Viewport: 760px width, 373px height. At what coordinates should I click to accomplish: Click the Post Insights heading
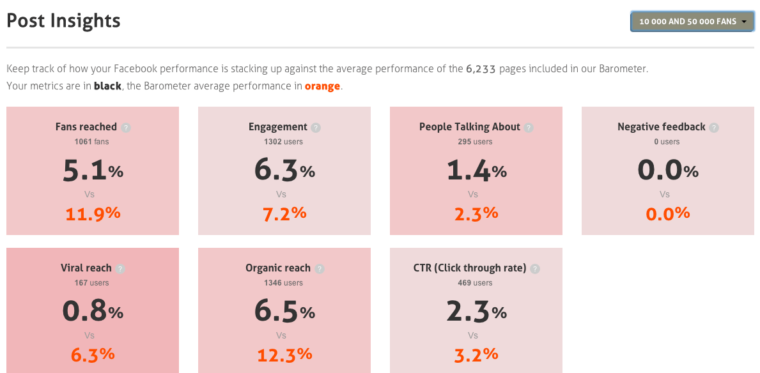pos(63,21)
